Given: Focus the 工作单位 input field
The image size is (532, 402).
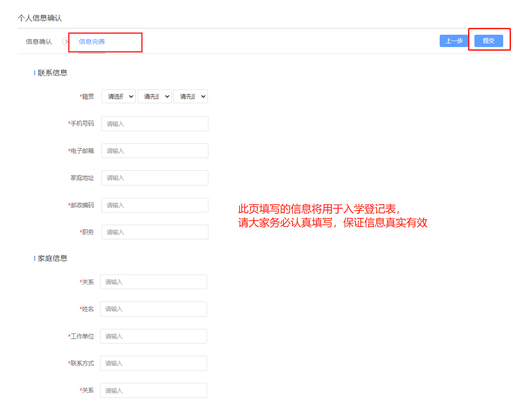Looking at the screenshot, I should point(154,336).
